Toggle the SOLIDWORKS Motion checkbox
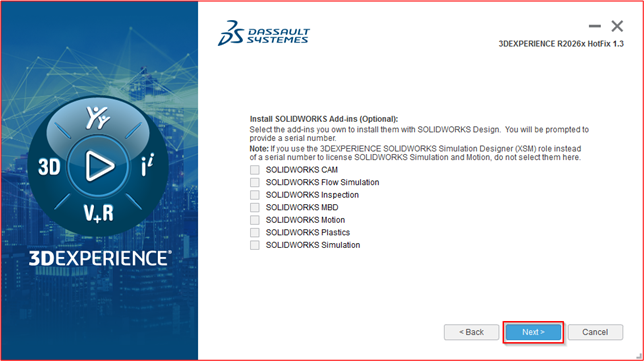 (255, 220)
